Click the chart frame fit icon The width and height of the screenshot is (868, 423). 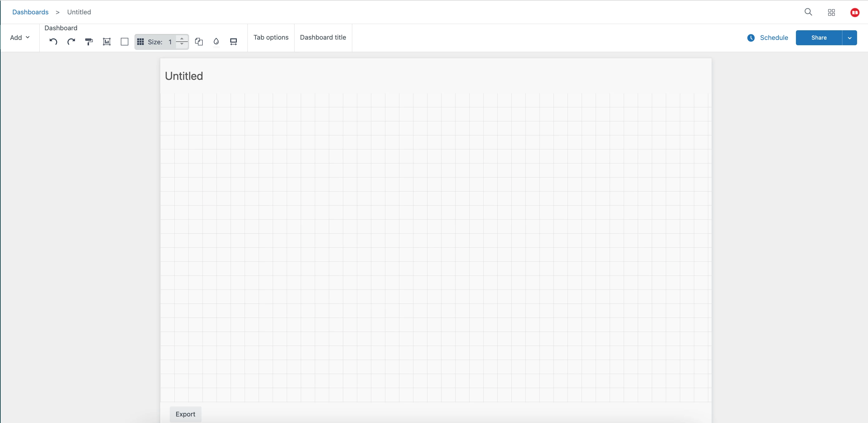pyautogui.click(x=106, y=42)
